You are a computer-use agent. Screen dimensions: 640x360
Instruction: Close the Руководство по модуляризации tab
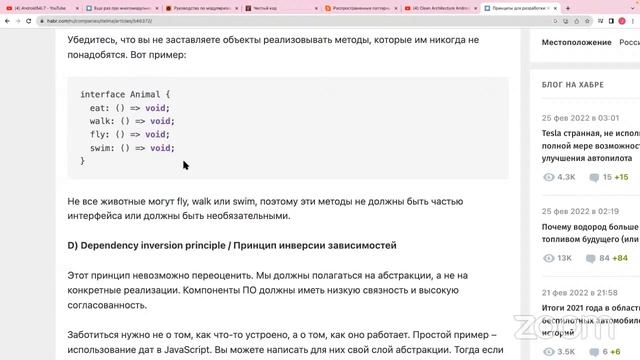pyautogui.click(x=237, y=8)
